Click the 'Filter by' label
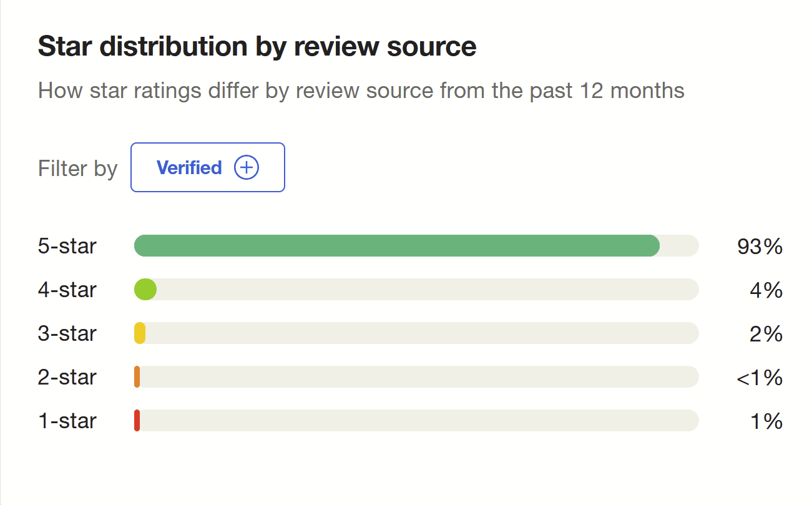The height and width of the screenshot is (505, 812). (77, 169)
